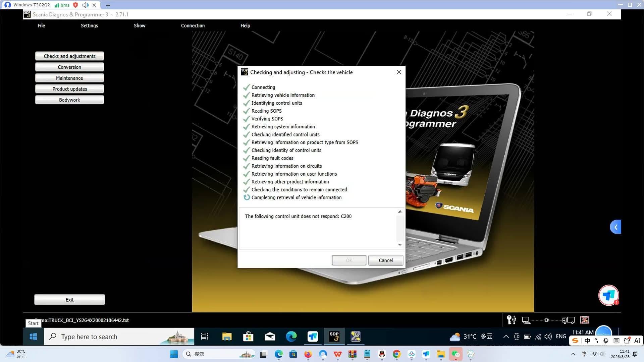Cancel the vehicle check dialog

386,260
